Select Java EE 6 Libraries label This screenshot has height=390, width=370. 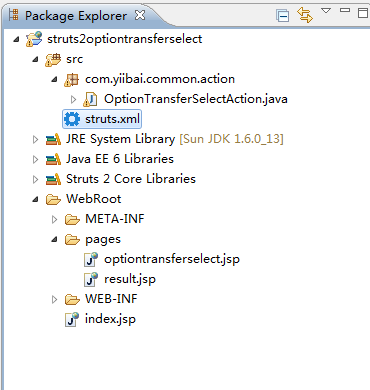click(120, 159)
